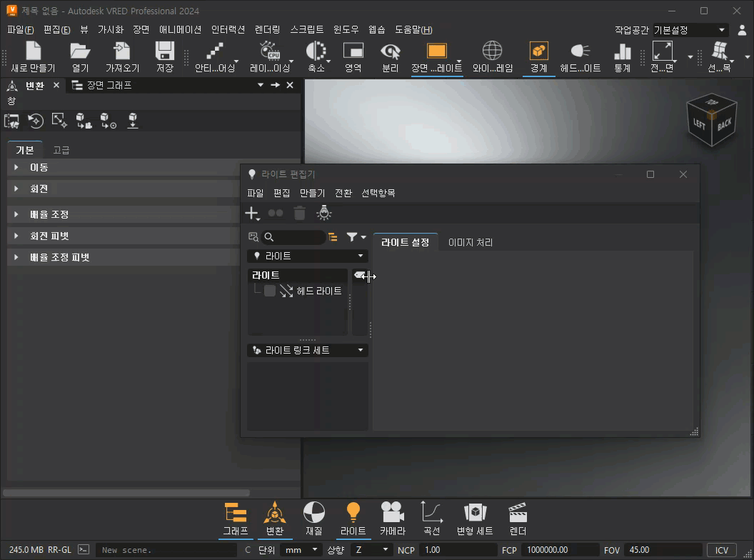Viewport: 754px width, 560px height.
Task: Click the first transform panel toolbar icon
Action: (x=11, y=121)
